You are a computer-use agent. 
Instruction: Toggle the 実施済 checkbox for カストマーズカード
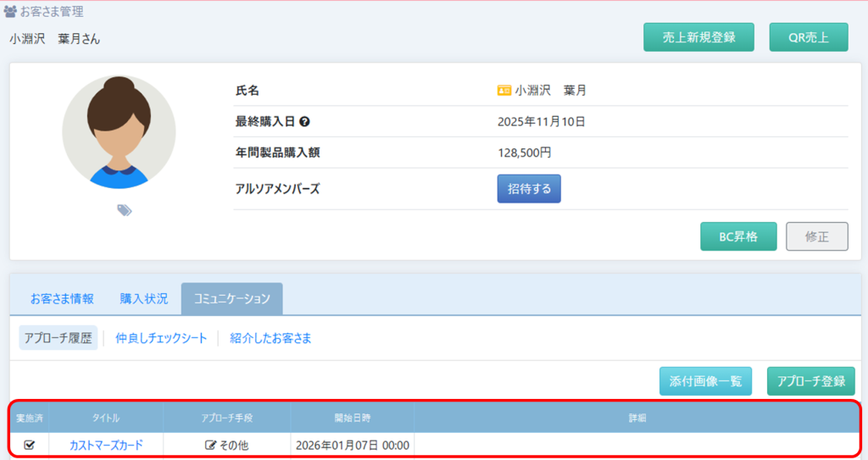click(30, 445)
